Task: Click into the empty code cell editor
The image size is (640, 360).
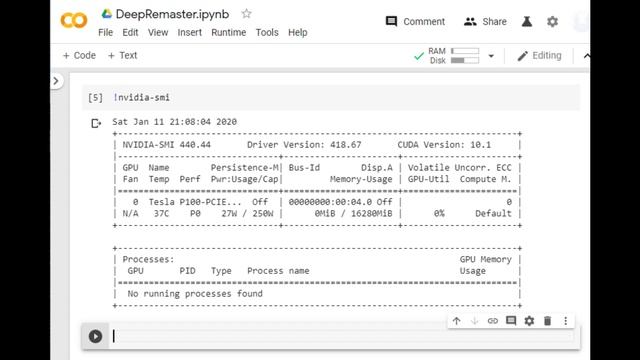Action: pos(343,336)
